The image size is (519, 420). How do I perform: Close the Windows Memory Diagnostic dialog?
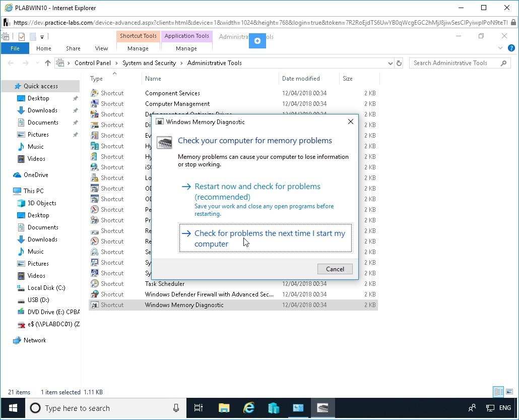tap(351, 122)
